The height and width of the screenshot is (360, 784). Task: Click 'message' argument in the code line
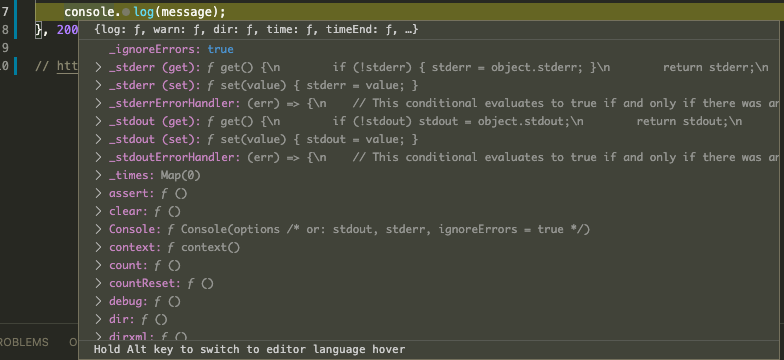(x=188, y=12)
